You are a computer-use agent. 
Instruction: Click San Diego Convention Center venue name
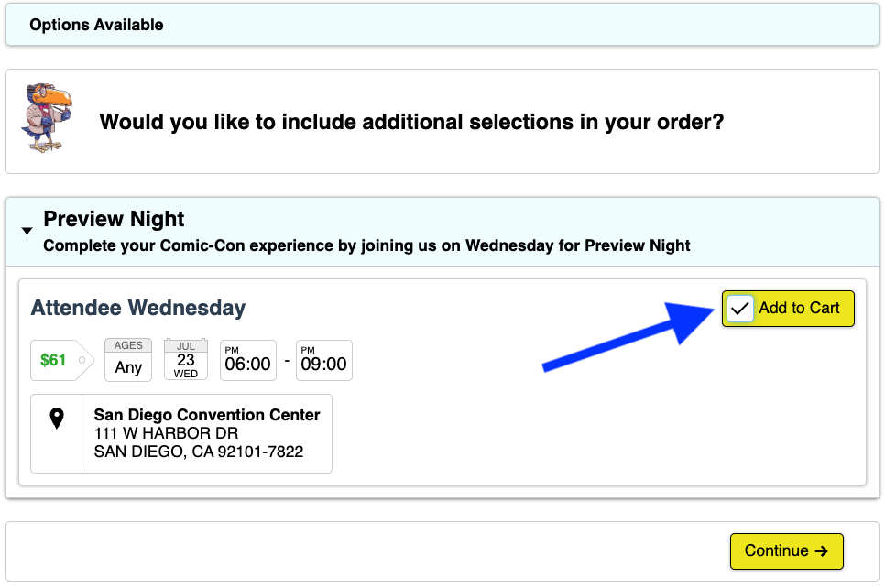[x=207, y=415]
